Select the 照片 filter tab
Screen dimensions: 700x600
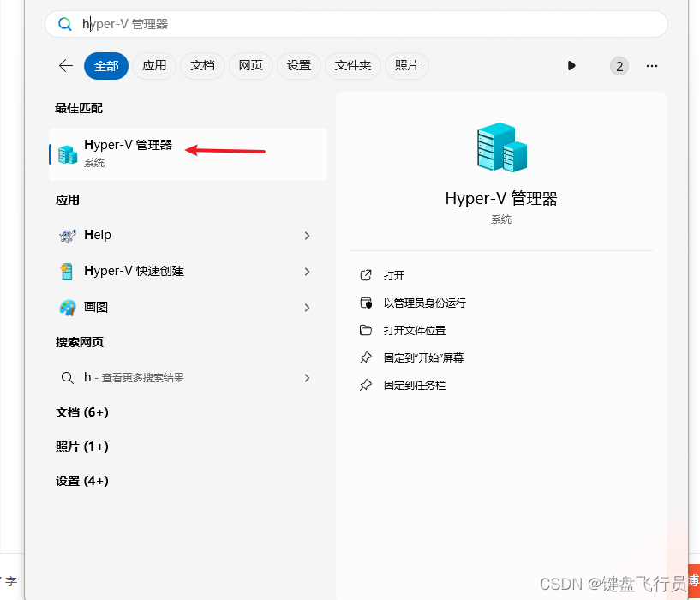coord(407,66)
